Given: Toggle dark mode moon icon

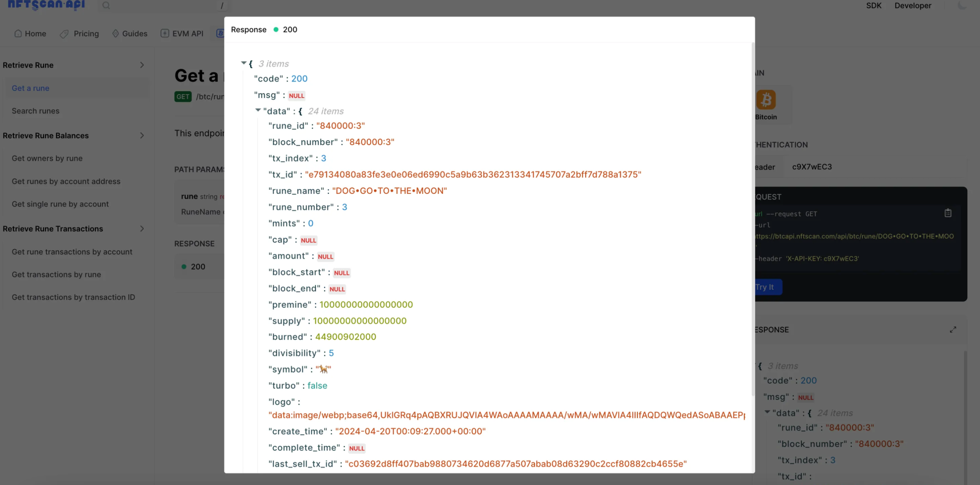Looking at the screenshot, I should coord(962,5).
